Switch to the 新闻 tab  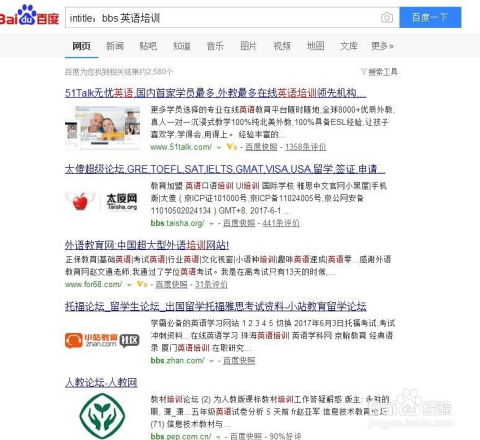tap(115, 46)
